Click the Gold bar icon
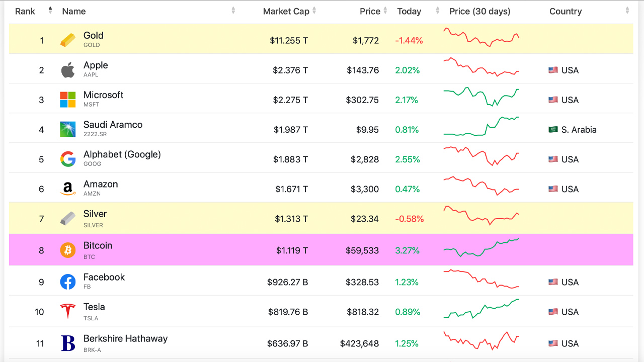The image size is (644, 362). tap(68, 40)
